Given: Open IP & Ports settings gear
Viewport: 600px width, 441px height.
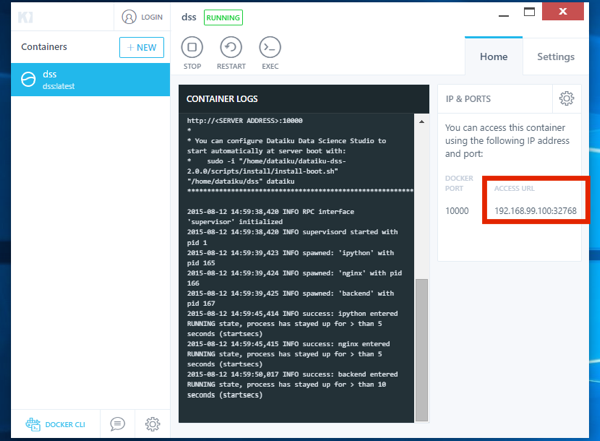Looking at the screenshot, I should pyautogui.click(x=566, y=99).
